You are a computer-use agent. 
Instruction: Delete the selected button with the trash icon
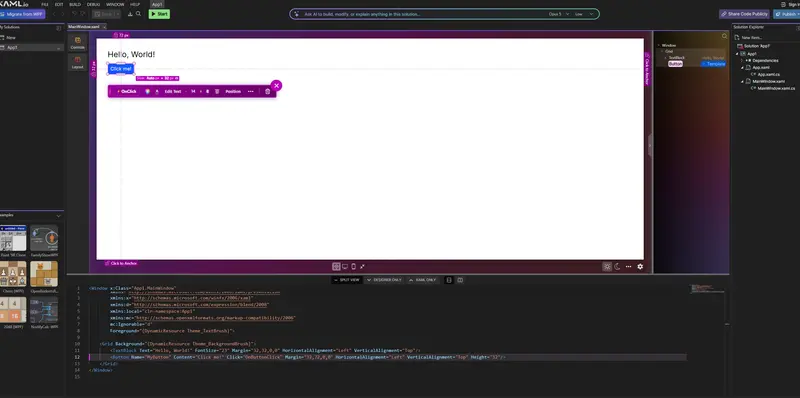click(x=268, y=91)
